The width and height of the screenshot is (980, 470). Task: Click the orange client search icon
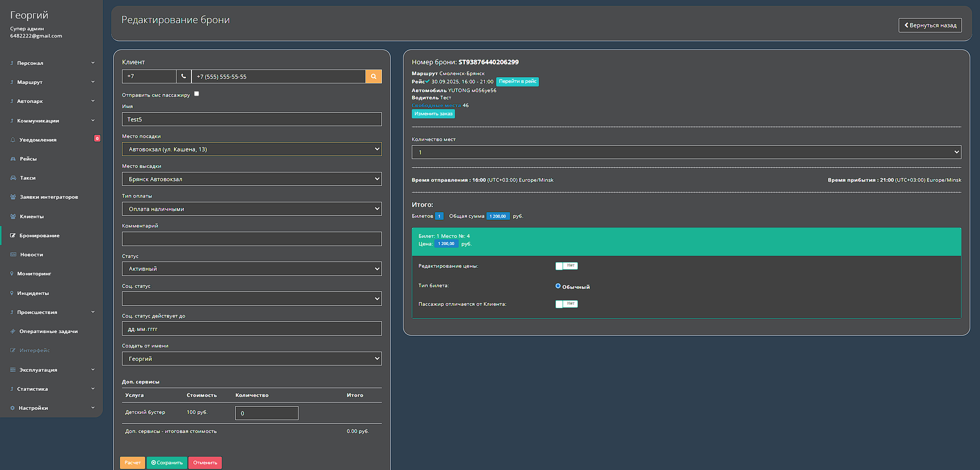coord(373,77)
